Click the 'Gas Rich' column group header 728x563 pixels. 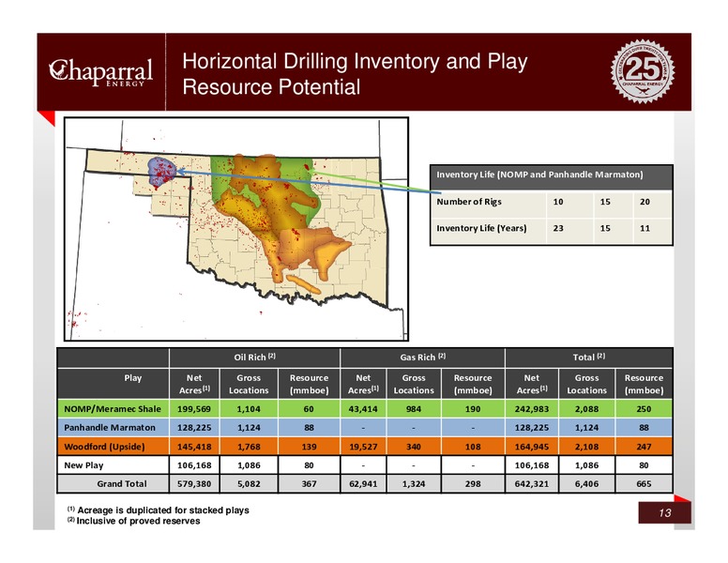(x=422, y=358)
